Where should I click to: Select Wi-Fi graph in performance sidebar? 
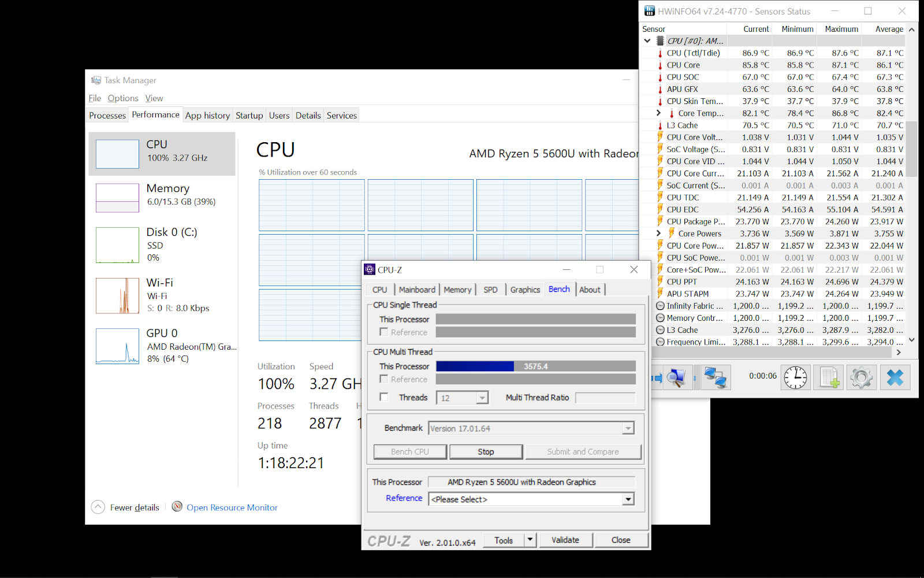click(117, 295)
